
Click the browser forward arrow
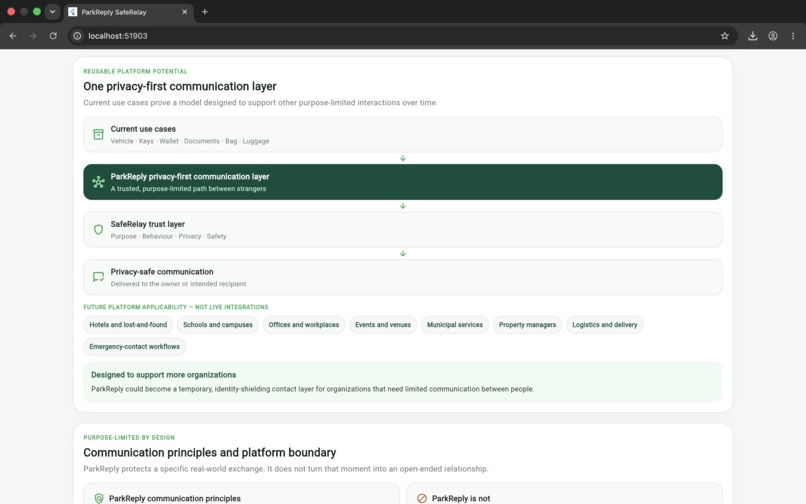click(x=33, y=36)
